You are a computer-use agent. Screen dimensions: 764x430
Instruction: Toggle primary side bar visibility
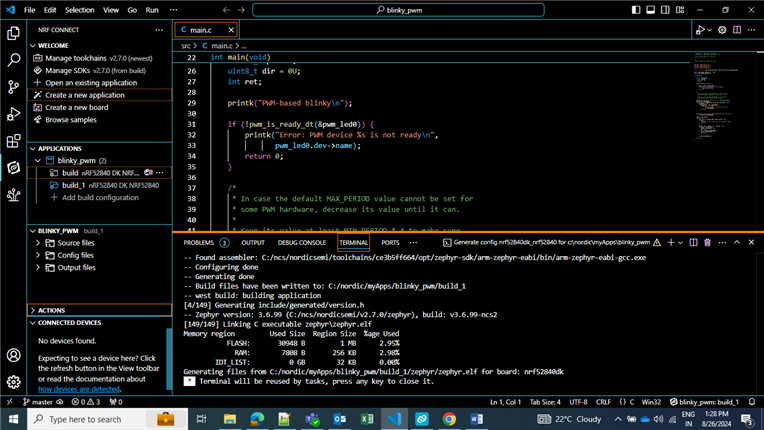pos(635,10)
